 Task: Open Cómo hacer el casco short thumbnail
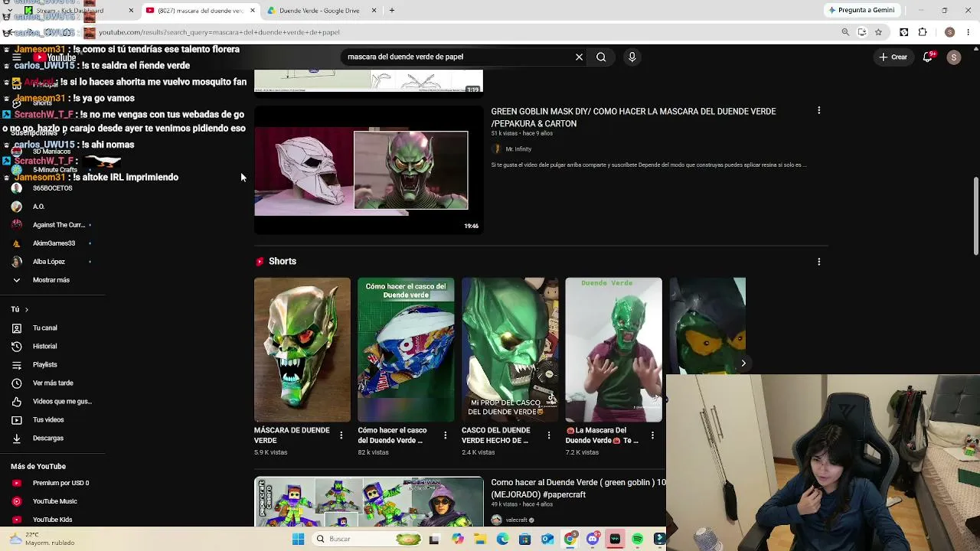406,350
